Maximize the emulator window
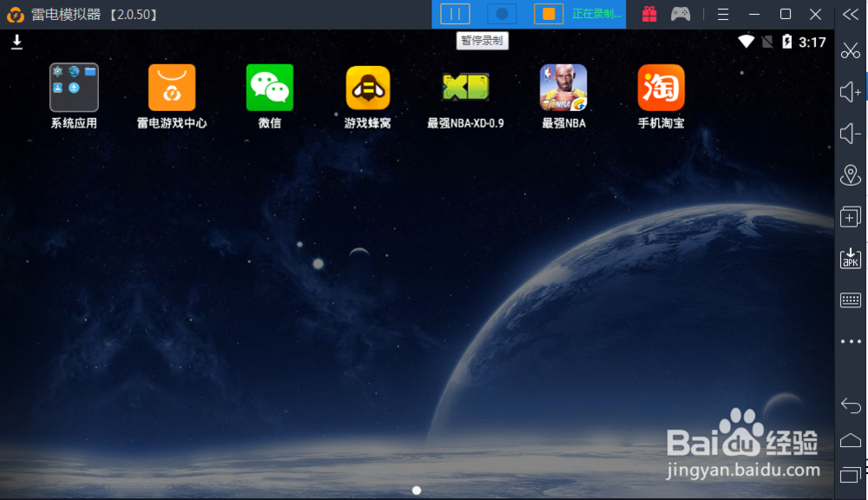Image resolution: width=868 pixels, height=500 pixels. (785, 14)
